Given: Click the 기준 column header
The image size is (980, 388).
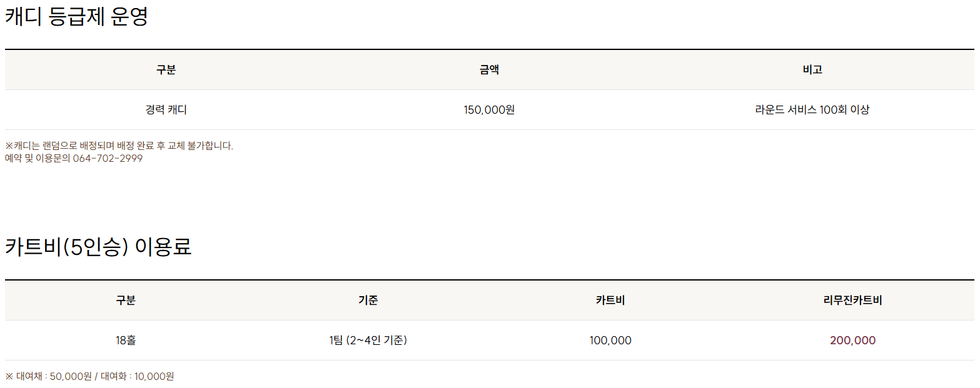Looking at the screenshot, I should coord(368,301).
